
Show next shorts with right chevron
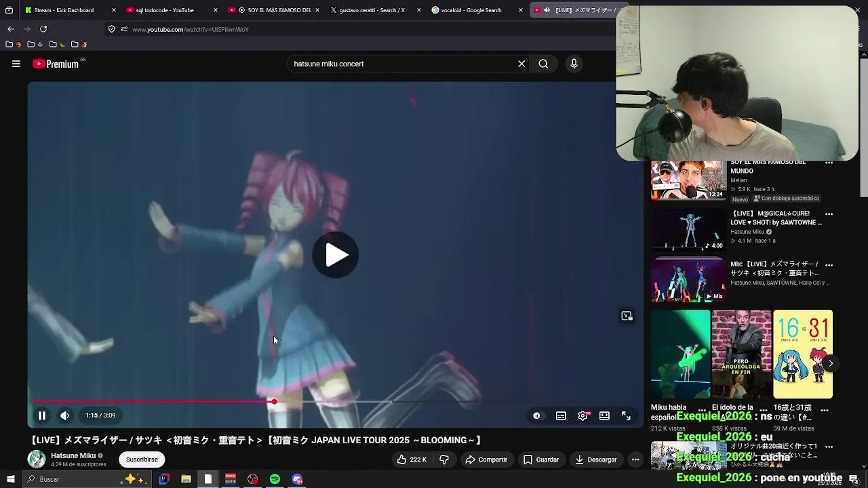831,363
